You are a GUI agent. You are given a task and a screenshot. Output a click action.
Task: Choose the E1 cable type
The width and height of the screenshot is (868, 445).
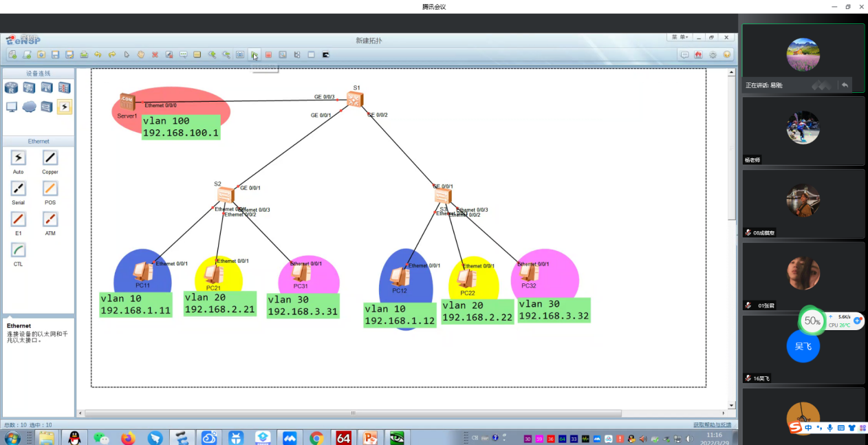point(19,219)
